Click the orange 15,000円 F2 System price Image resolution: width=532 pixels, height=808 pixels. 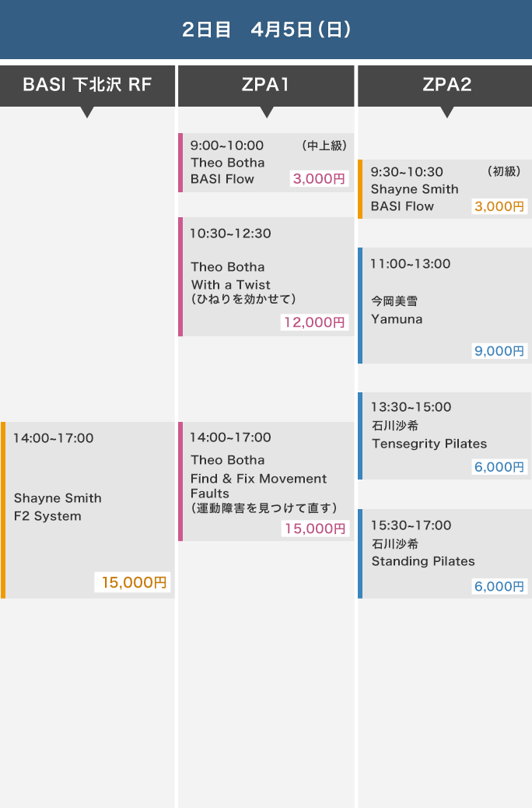click(134, 582)
